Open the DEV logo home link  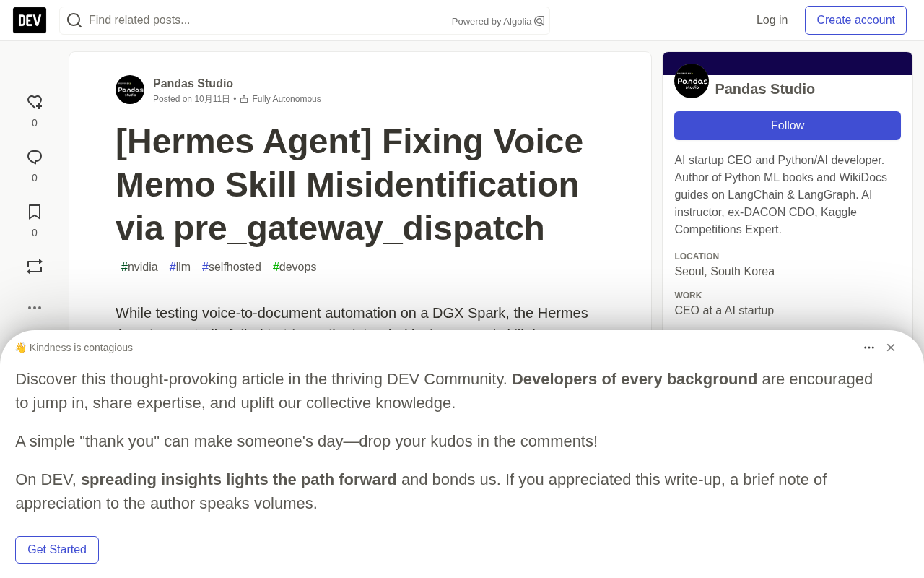(30, 20)
